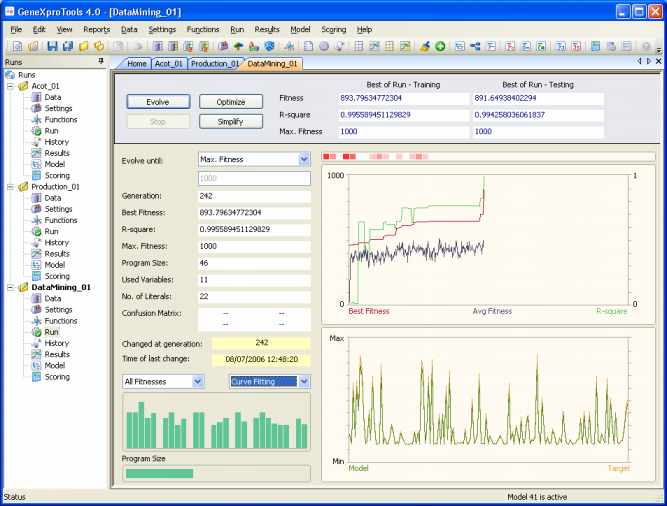667x506 pixels.
Task: Click the New document toolbar icon
Action: 17,46
